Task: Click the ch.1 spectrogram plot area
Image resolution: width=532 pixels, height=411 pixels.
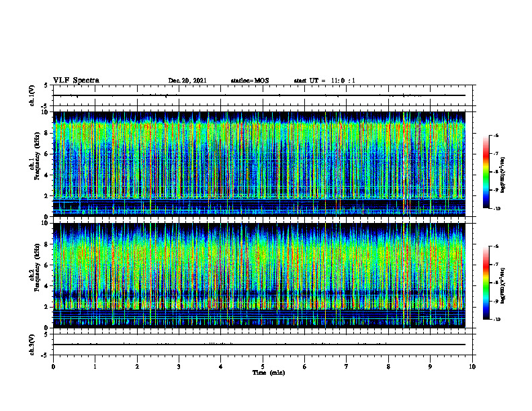Action: click(x=259, y=164)
